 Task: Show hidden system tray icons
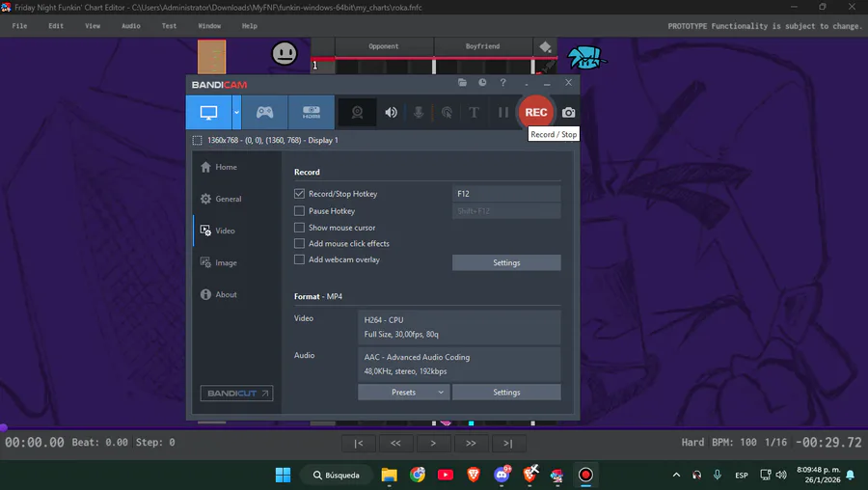click(676, 476)
